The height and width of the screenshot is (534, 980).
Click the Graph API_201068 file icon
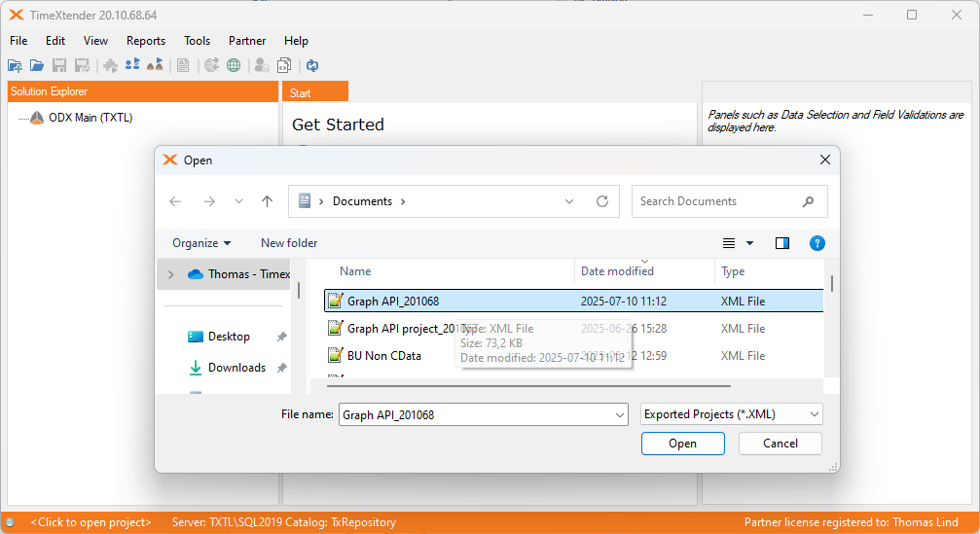(336, 301)
